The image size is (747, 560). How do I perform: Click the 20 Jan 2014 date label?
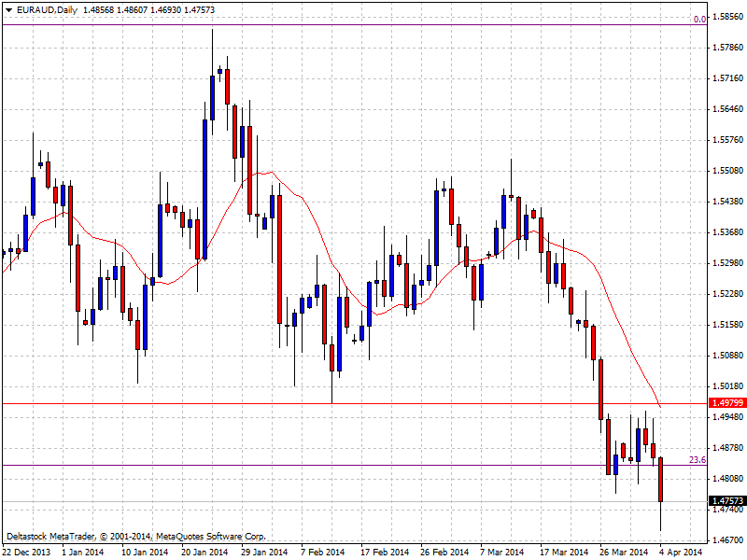(204, 553)
